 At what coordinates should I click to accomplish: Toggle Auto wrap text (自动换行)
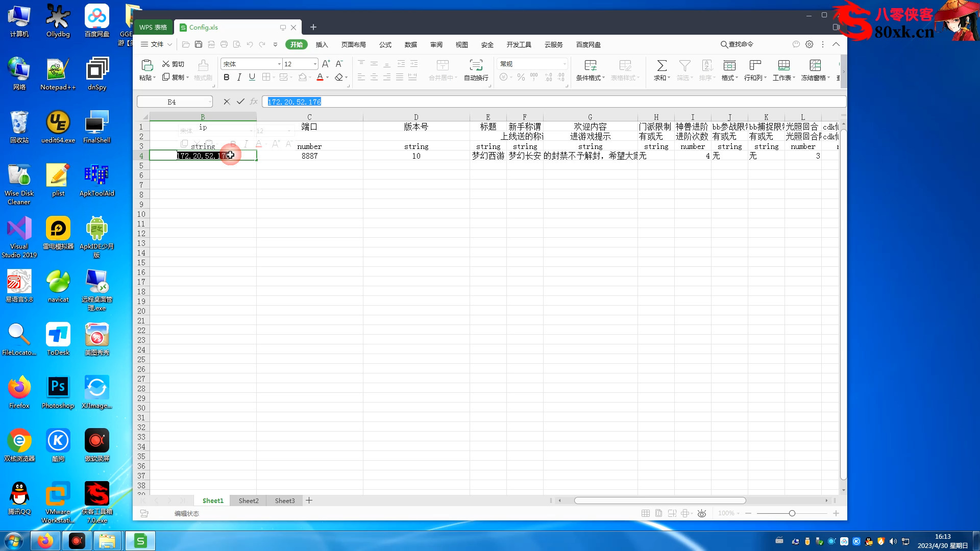click(476, 70)
